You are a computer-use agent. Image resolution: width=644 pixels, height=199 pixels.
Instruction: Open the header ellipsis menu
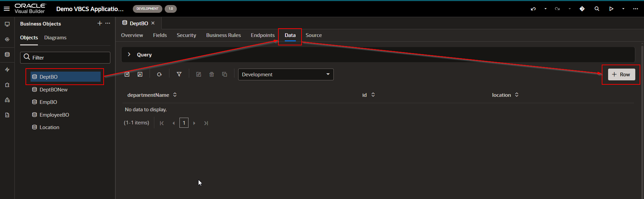[636, 9]
